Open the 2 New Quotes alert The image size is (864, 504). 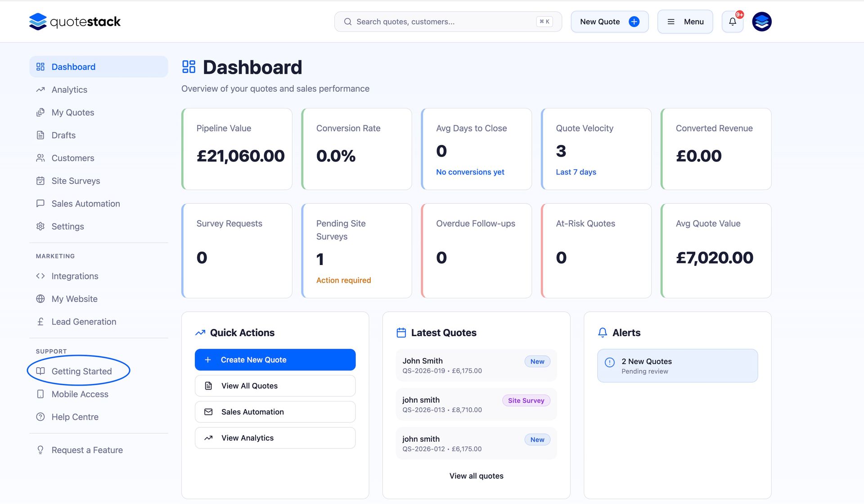pyautogui.click(x=677, y=365)
